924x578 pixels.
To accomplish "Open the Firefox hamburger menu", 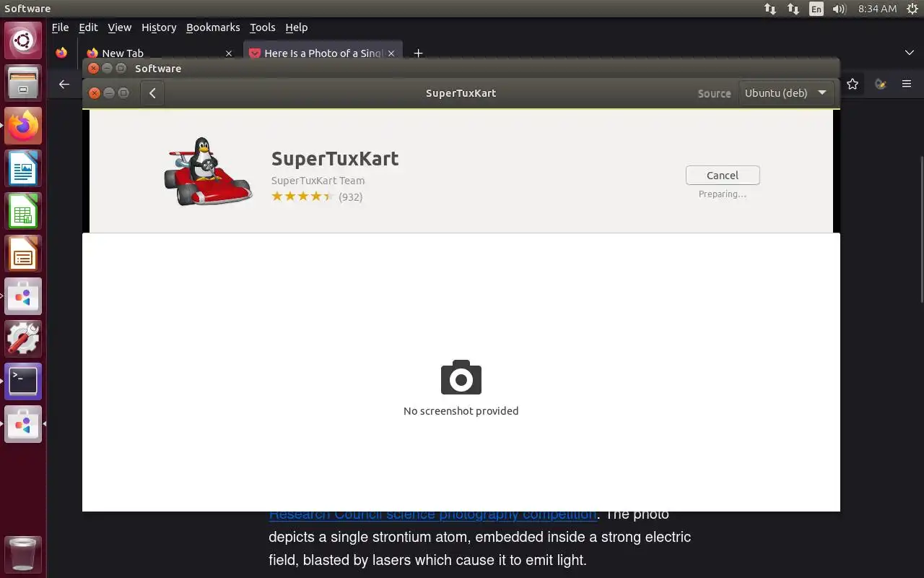I will [907, 84].
